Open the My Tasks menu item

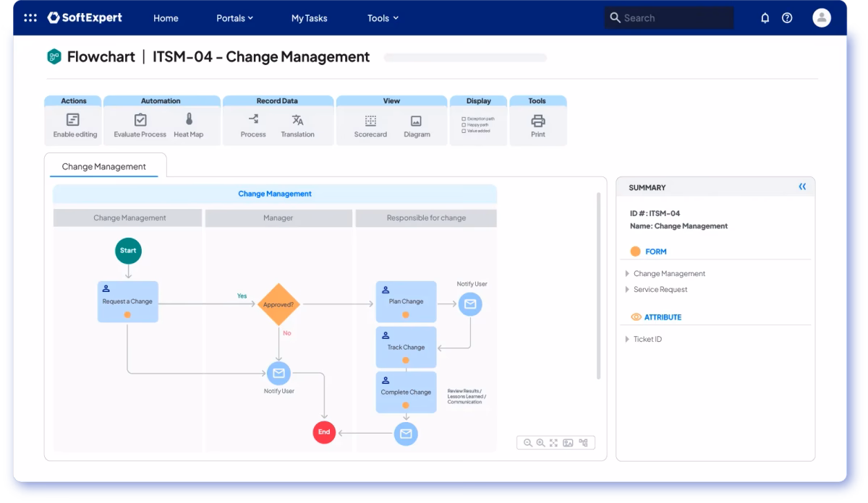309,17
